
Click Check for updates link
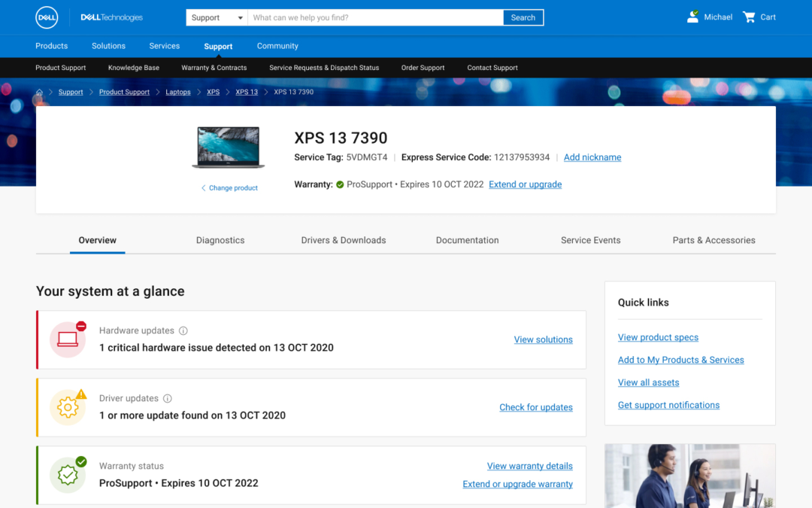(536, 407)
